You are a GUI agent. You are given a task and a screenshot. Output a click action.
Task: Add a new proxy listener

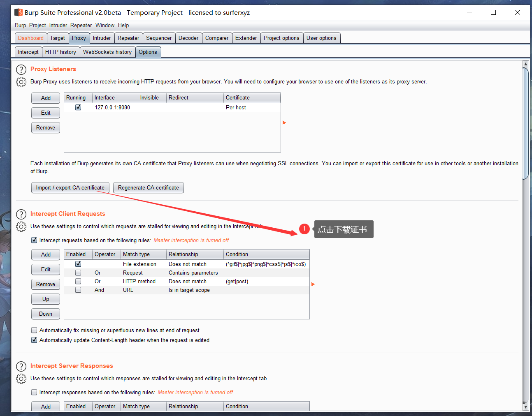[46, 98]
